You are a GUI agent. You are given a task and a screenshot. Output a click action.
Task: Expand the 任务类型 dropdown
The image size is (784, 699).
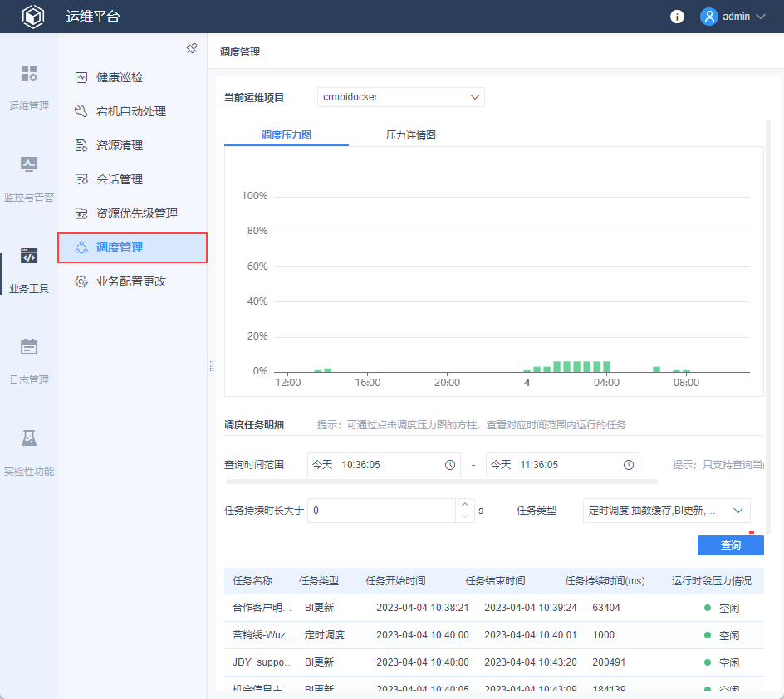(x=666, y=511)
